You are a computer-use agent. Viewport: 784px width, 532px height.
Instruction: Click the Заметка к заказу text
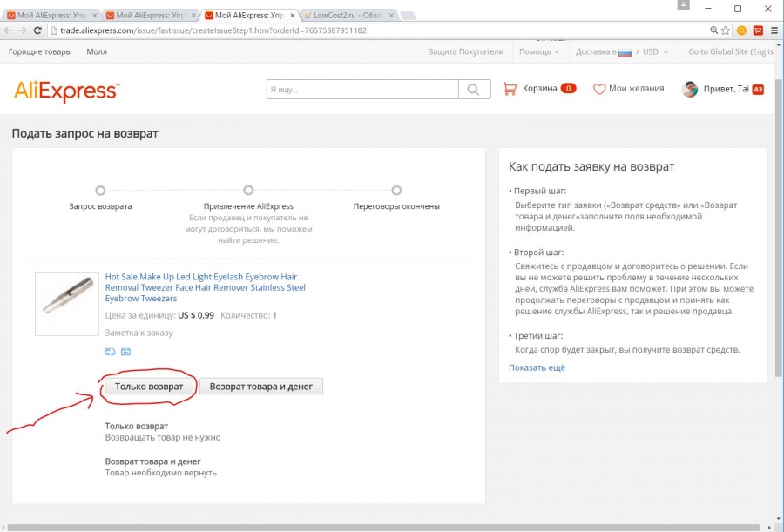139,333
